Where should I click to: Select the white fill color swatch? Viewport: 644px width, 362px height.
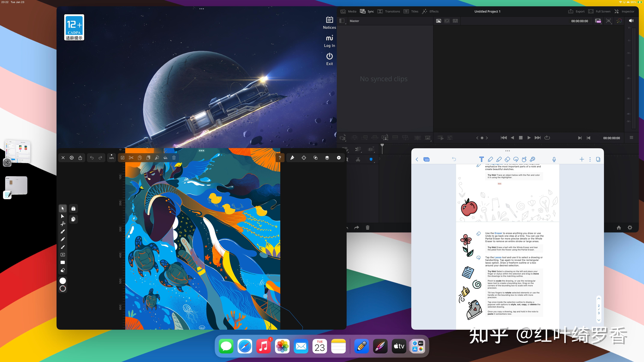[x=63, y=281]
